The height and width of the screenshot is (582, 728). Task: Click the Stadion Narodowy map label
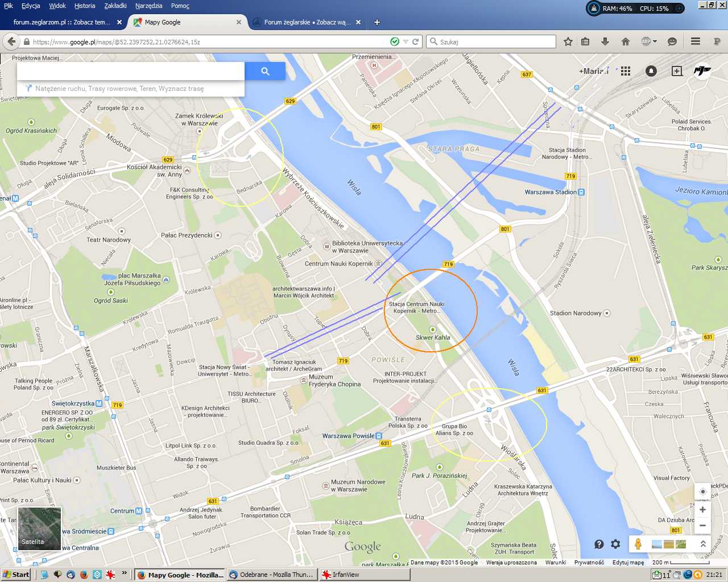pos(576,313)
